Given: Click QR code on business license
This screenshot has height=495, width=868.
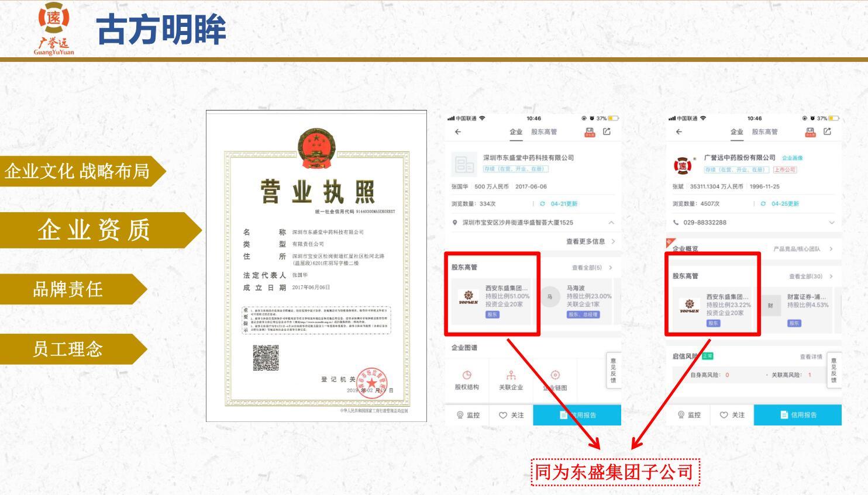Looking at the screenshot, I should click(x=266, y=358).
